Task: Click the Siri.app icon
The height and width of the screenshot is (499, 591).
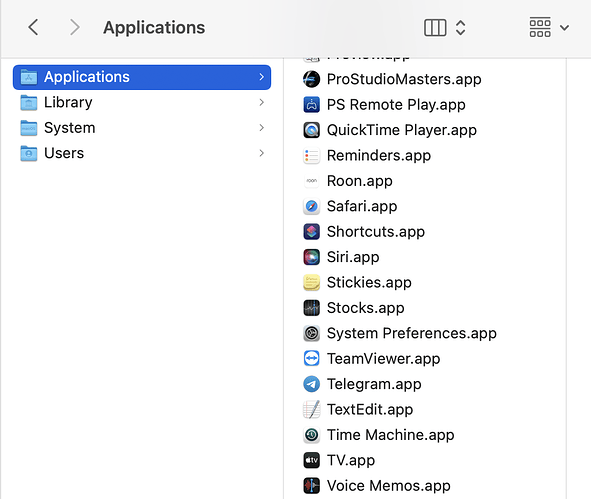Action: 311,257
